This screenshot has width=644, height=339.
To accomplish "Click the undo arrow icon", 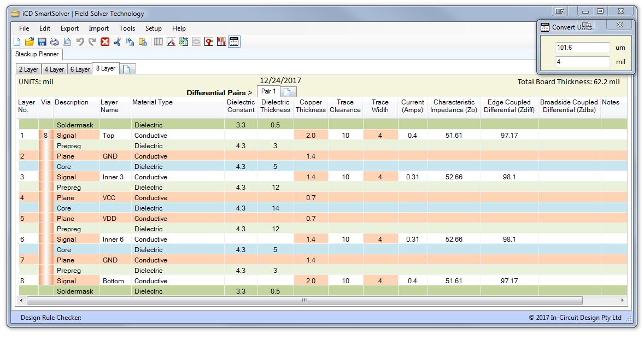I will pyautogui.click(x=80, y=42).
